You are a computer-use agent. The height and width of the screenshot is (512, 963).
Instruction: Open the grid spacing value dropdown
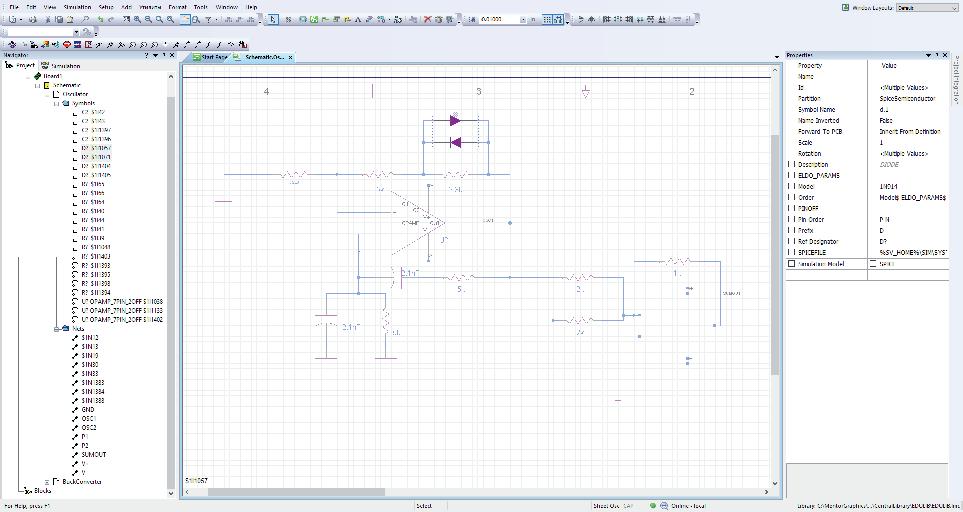point(523,19)
